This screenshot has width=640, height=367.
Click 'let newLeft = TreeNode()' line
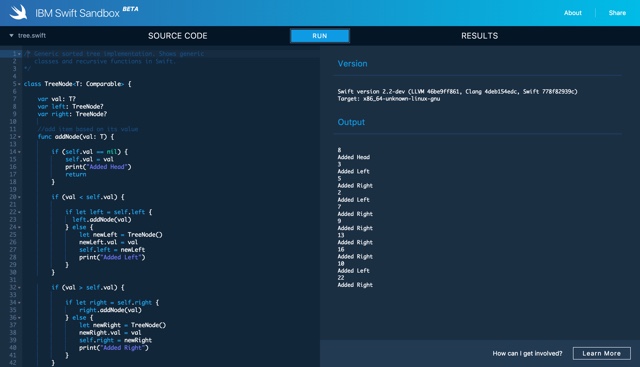coord(121,235)
